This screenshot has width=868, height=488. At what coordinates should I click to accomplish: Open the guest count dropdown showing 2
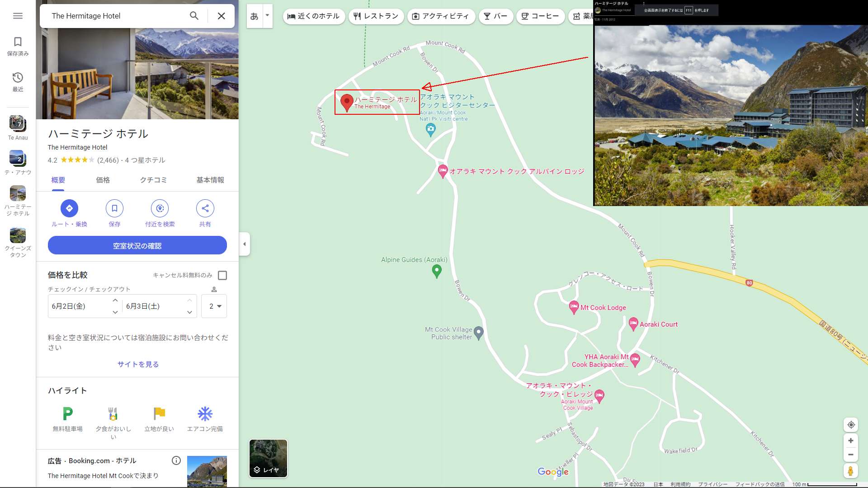coord(214,306)
